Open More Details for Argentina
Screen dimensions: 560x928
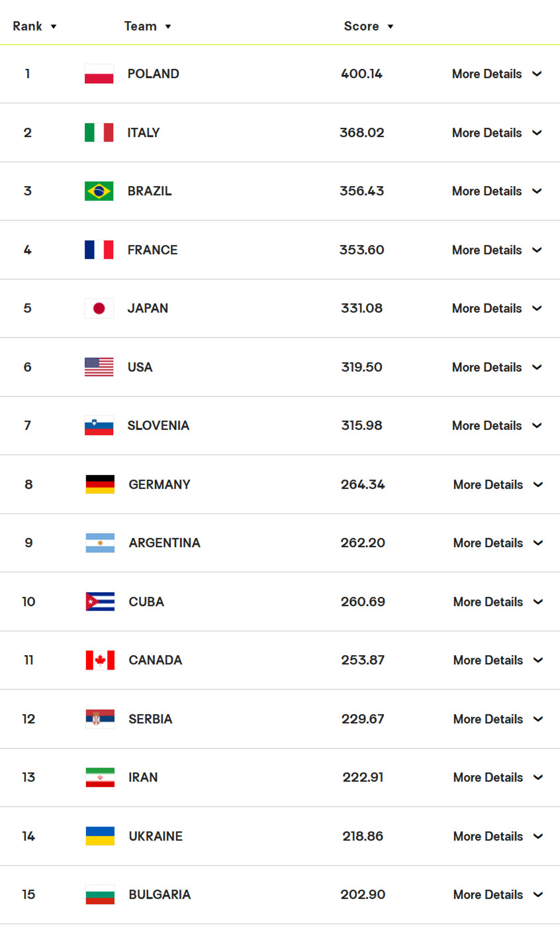coord(498,542)
